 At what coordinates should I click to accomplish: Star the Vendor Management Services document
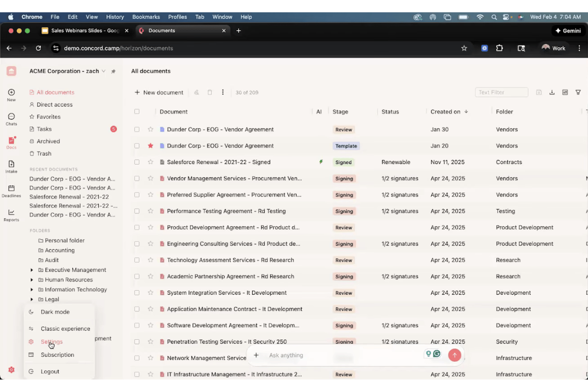pos(151,178)
